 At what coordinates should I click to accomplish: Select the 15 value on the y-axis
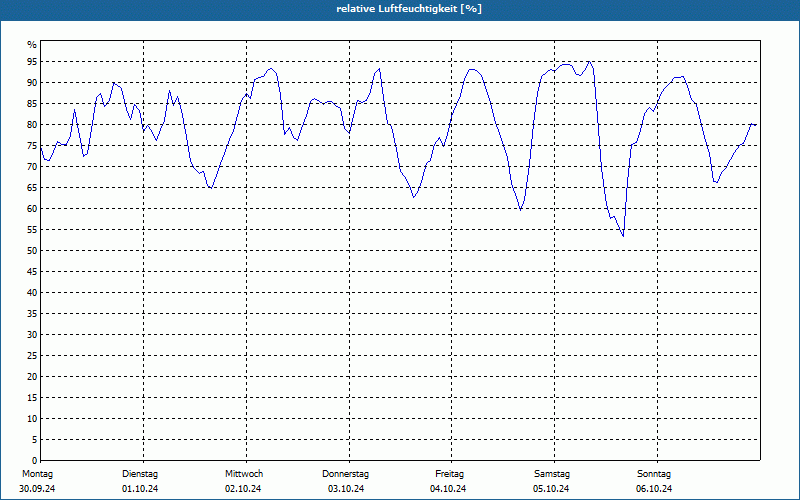32,397
